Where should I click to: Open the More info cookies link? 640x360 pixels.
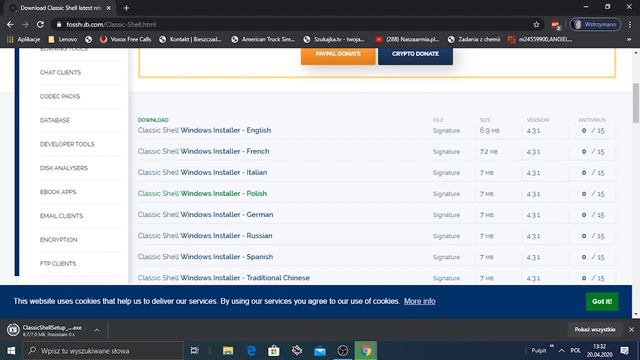[x=420, y=301]
